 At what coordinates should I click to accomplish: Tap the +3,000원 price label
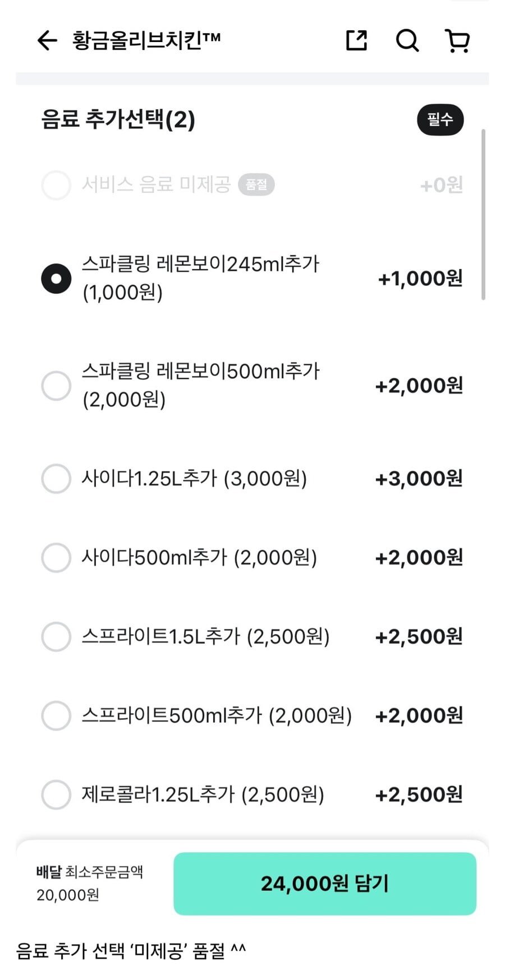click(x=419, y=479)
